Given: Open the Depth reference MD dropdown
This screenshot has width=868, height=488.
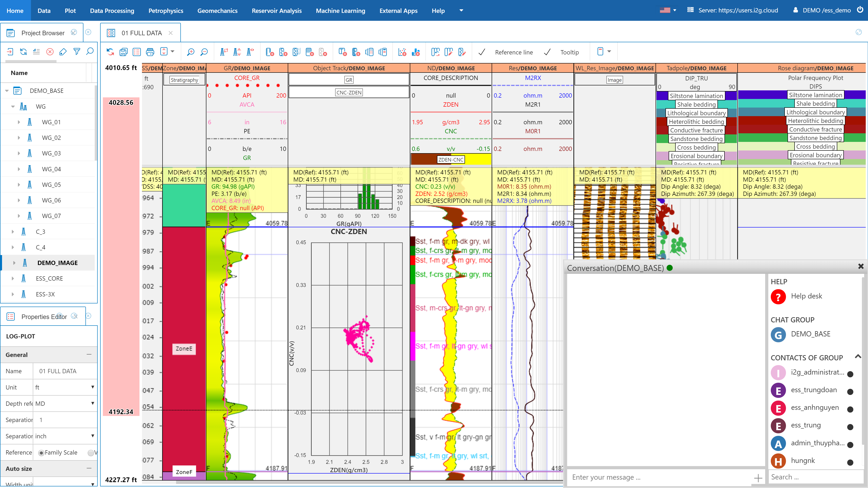Looking at the screenshot, I should point(65,404).
